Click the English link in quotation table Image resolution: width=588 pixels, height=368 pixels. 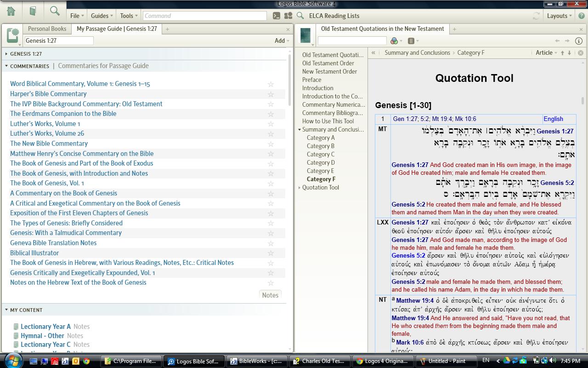tap(553, 119)
